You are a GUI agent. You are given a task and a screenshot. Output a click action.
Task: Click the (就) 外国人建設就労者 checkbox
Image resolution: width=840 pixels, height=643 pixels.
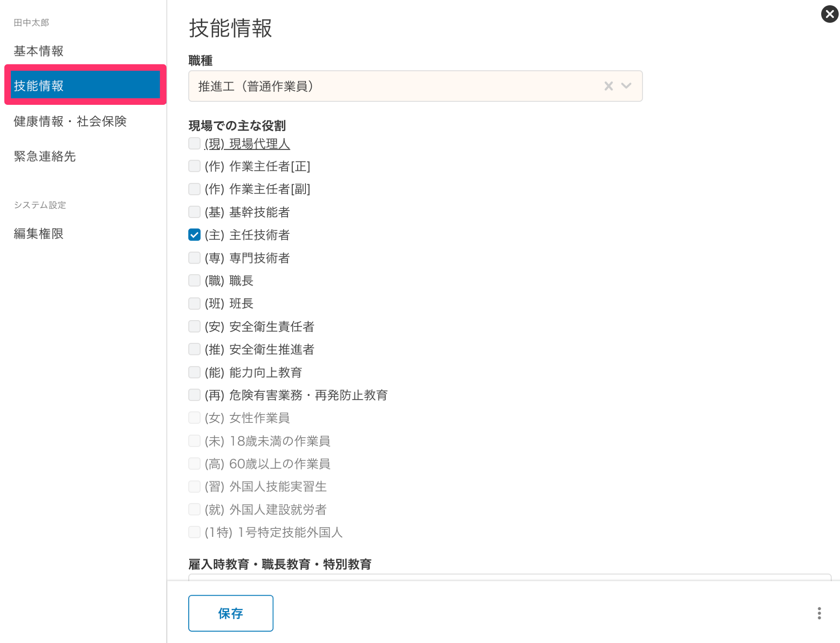pos(194,509)
